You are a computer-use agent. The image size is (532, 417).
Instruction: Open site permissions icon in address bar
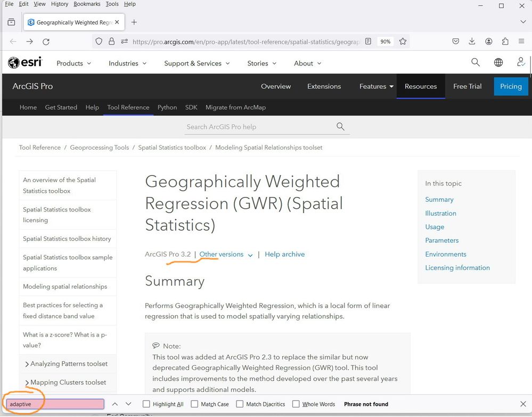124,42
